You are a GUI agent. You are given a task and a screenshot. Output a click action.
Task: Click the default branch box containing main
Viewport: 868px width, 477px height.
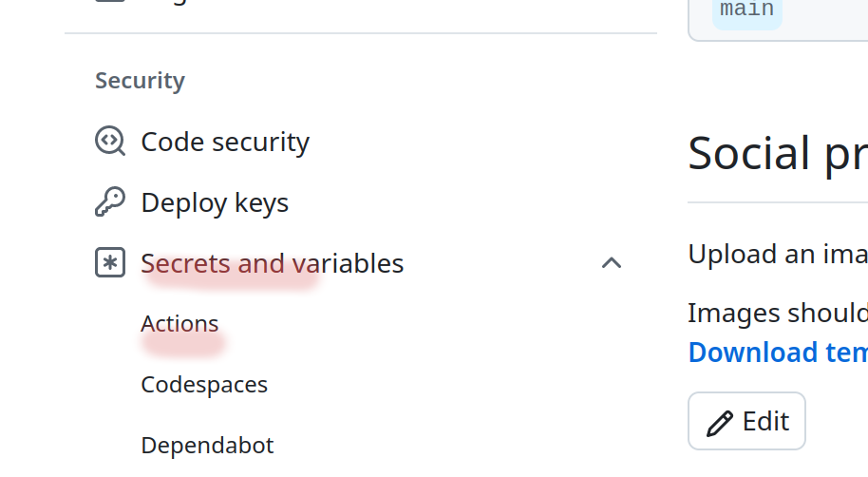817,19
